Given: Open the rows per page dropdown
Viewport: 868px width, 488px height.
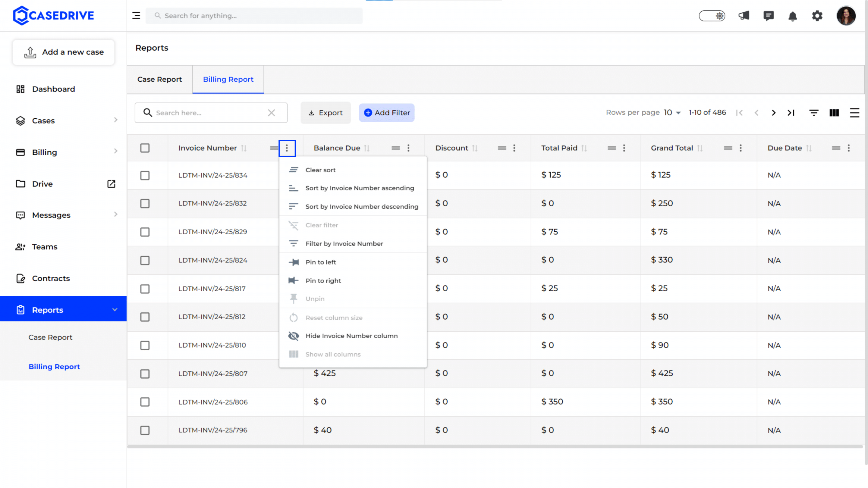Looking at the screenshot, I should click(x=672, y=112).
